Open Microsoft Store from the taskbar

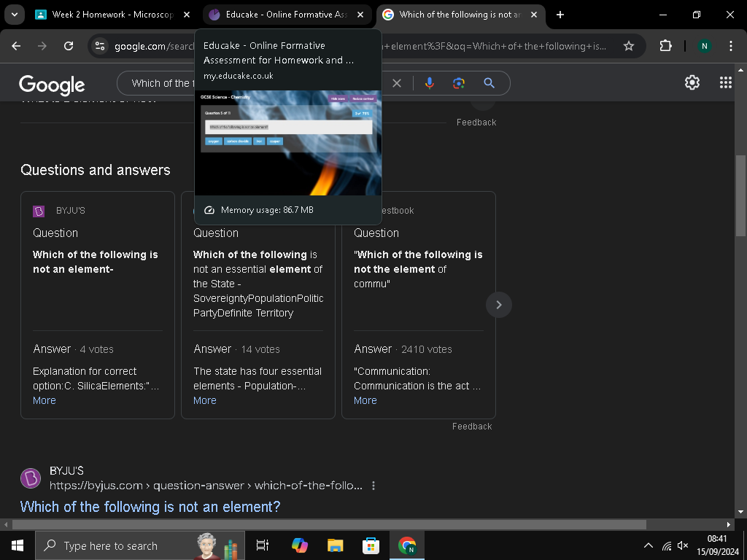coord(371,545)
